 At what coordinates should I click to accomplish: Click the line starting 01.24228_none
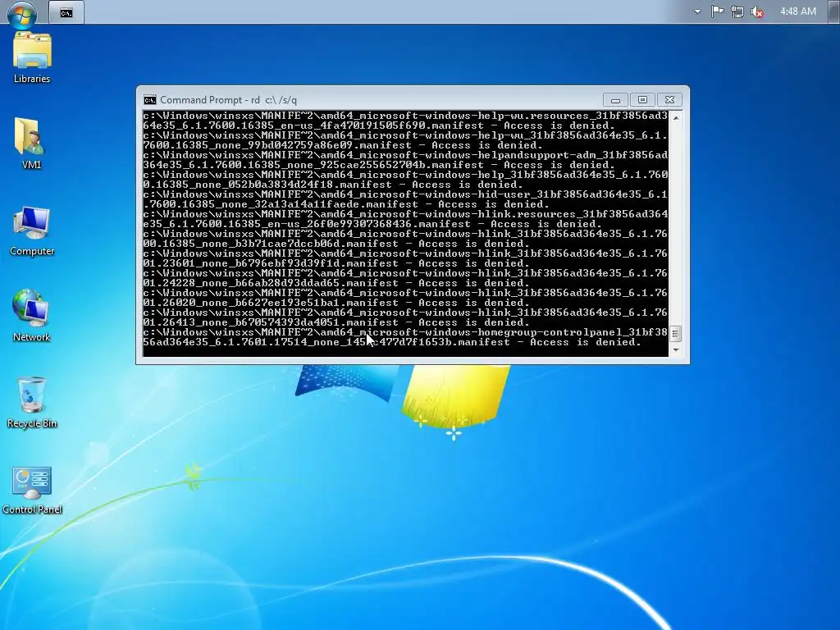coord(336,283)
